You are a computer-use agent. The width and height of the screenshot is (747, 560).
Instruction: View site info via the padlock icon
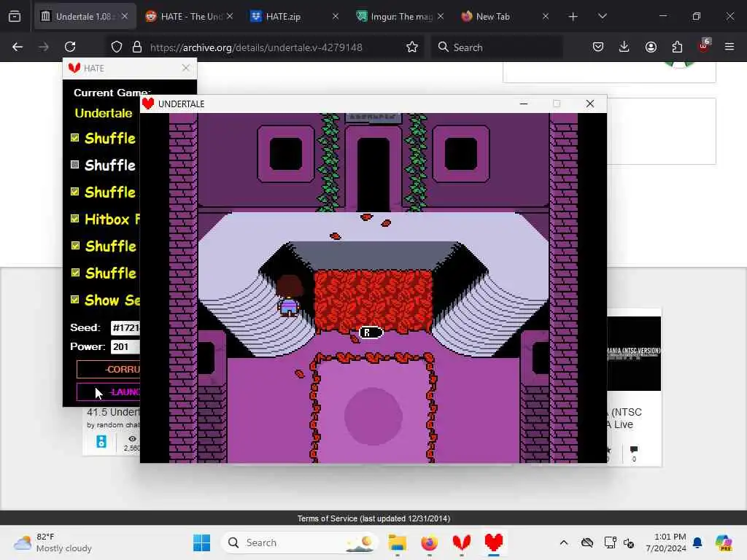(x=137, y=47)
